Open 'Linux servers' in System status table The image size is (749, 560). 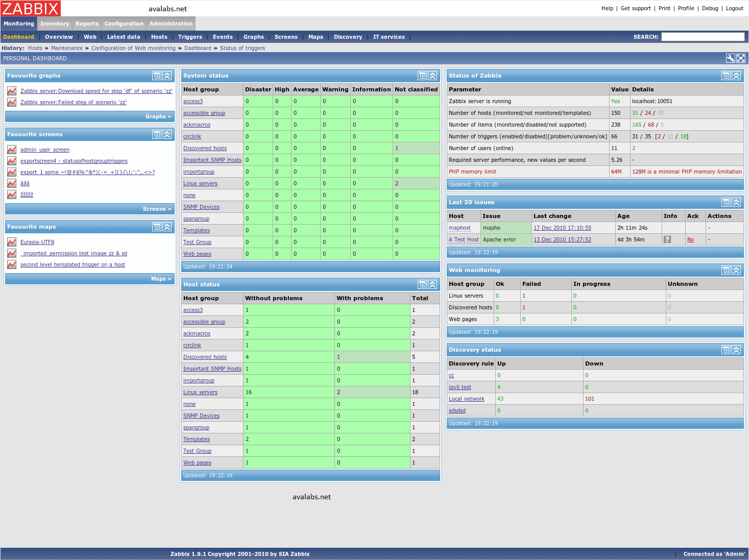200,183
